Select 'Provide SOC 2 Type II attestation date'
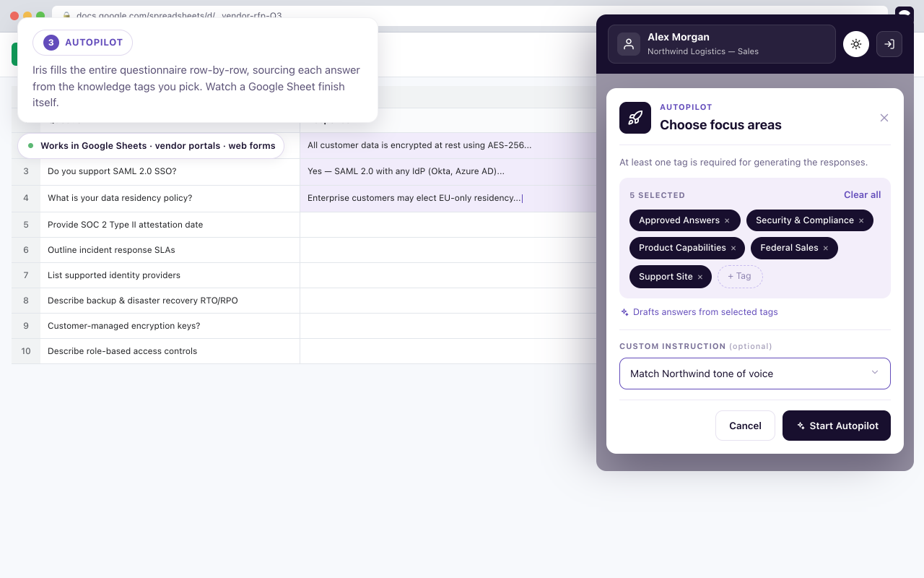924x578 pixels. (x=170, y=225)
